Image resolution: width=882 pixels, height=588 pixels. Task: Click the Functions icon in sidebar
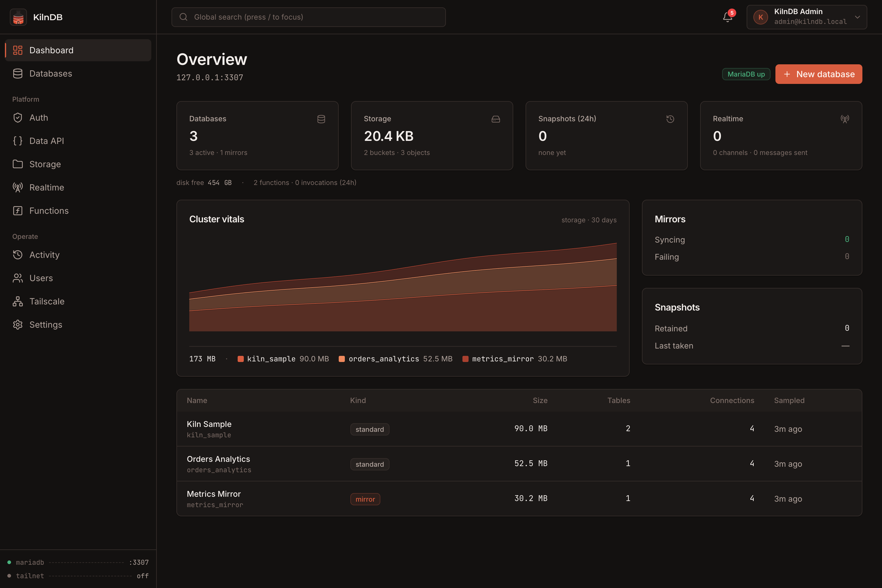tap(18, 211)
